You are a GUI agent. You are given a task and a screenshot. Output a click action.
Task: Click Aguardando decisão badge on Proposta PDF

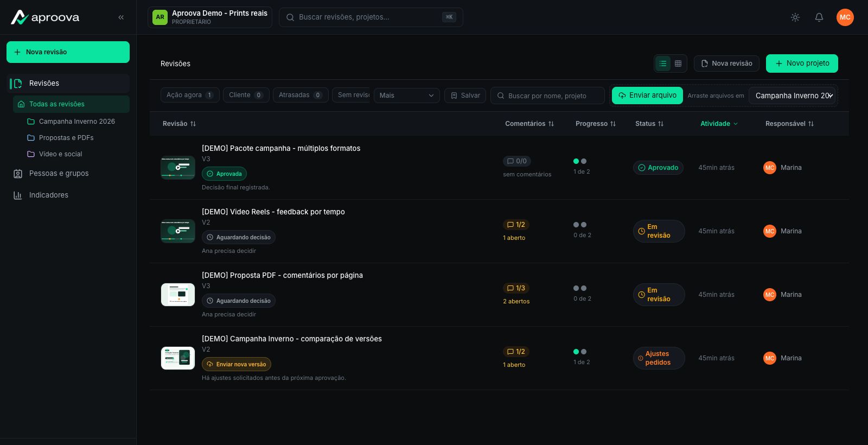[239, 301]
